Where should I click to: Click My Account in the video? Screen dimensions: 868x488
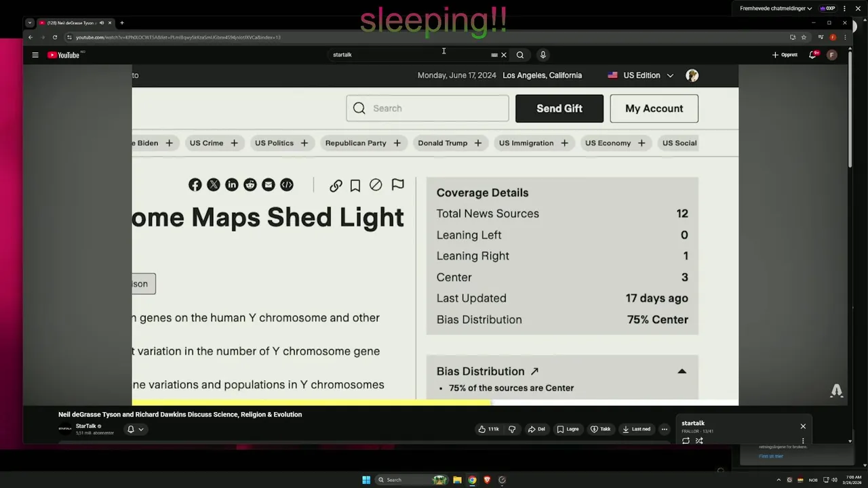pyautogui.click(x=654, y=108)
